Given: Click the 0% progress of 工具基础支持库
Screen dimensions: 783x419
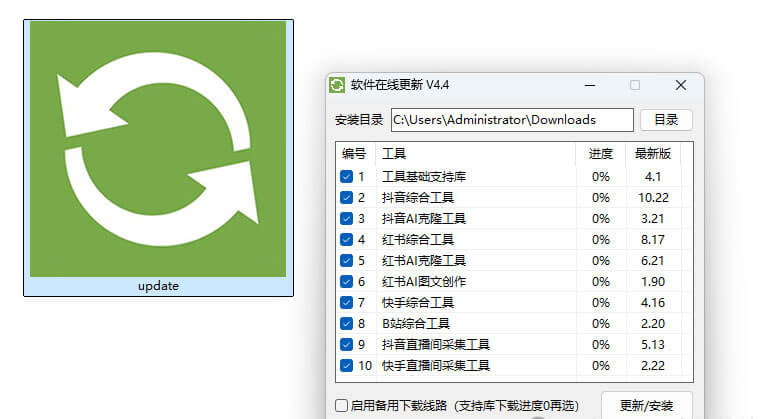Looking at the screenshot, I should [x=601, y=177].
